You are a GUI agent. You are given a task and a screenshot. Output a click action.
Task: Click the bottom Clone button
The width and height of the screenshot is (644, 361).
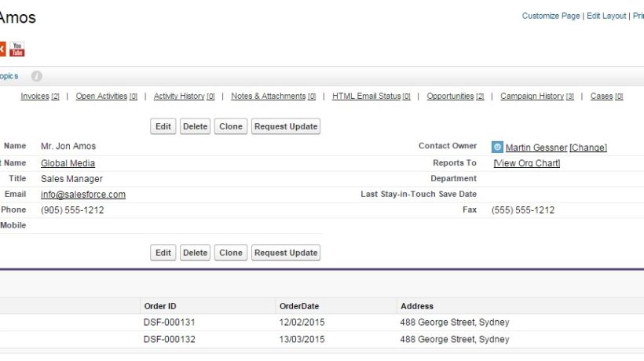[231, 253]
